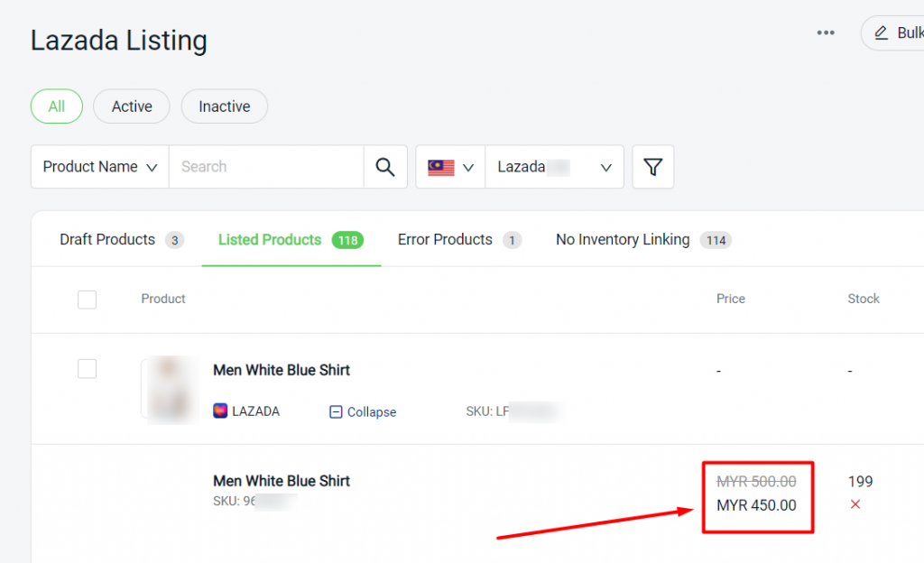
Task: Switch to the Draft Products tab
Action: coord(122,240)
